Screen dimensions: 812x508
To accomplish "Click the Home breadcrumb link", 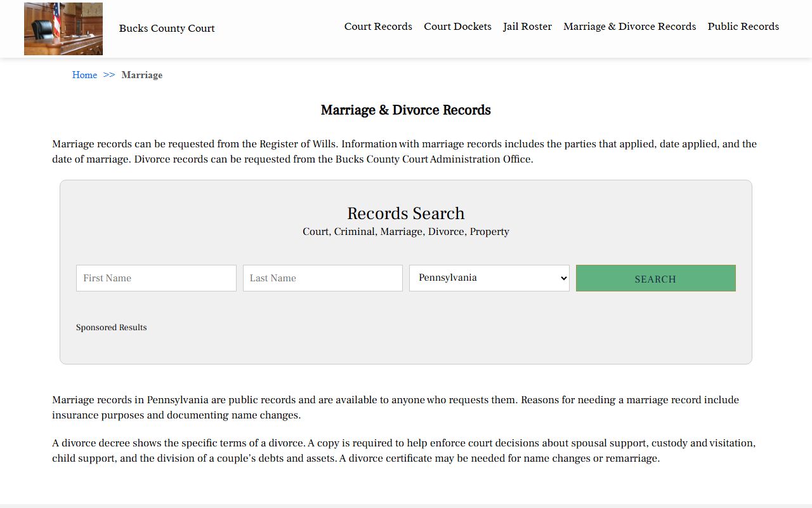I will (x=84, y=75).
